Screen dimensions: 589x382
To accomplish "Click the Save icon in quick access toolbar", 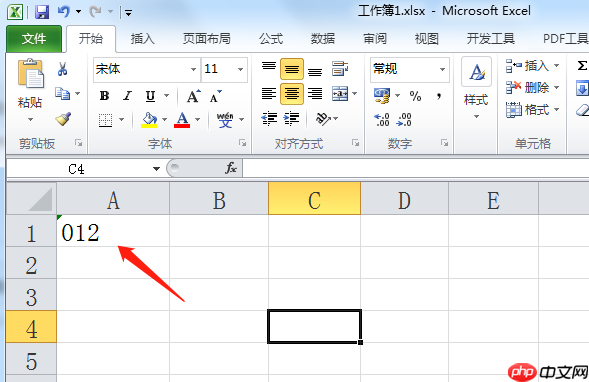I will [x=42, y=12].
